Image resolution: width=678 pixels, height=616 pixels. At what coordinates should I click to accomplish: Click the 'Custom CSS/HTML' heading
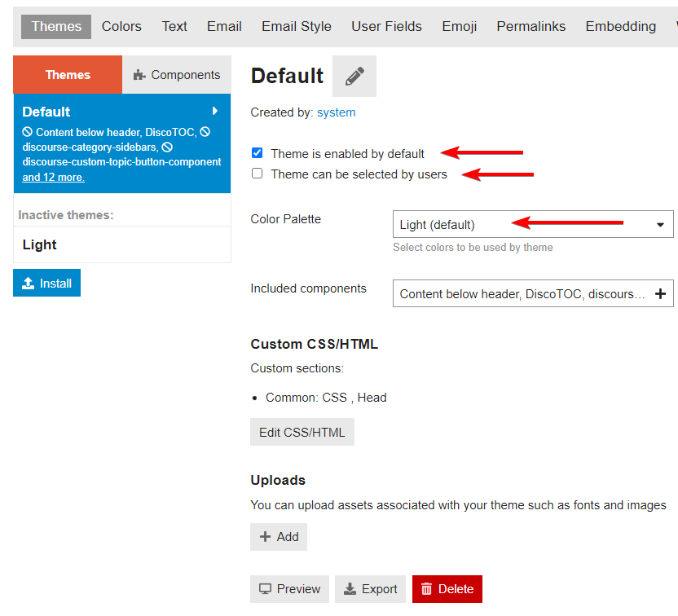(x=315, y=344)
